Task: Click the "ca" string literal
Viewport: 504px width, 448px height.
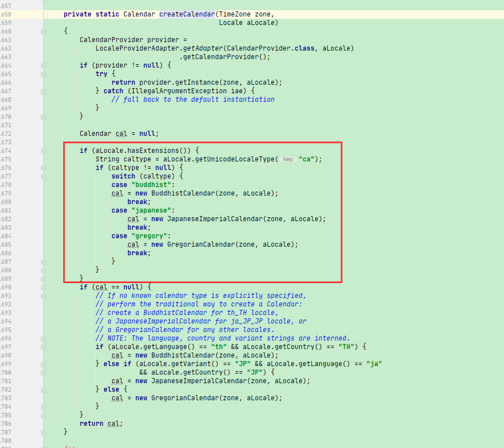Action: (x=306, y=159)
